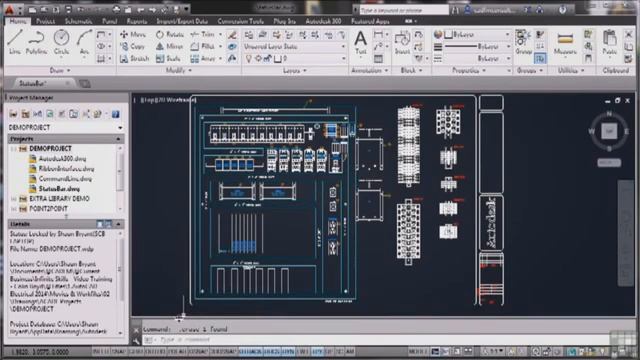The width and height of the screenshot is (640, 360).
Task: Click the Copy command in Modify panel
Action: click(x=132, y=47)
